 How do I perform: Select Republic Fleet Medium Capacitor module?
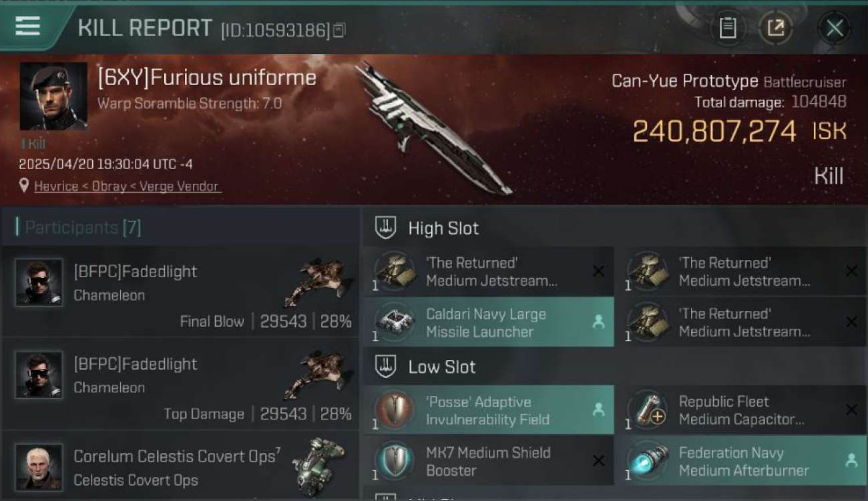[x=742, y=410]
